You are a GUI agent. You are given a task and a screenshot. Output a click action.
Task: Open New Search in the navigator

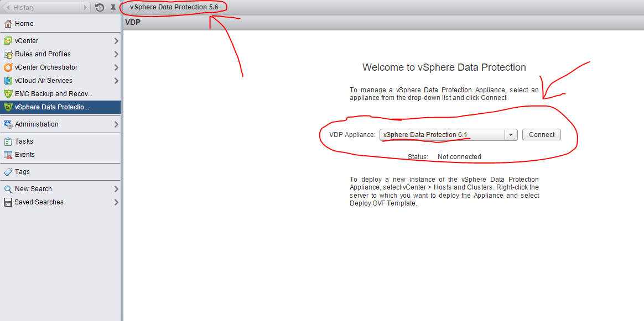coord(60,189)
